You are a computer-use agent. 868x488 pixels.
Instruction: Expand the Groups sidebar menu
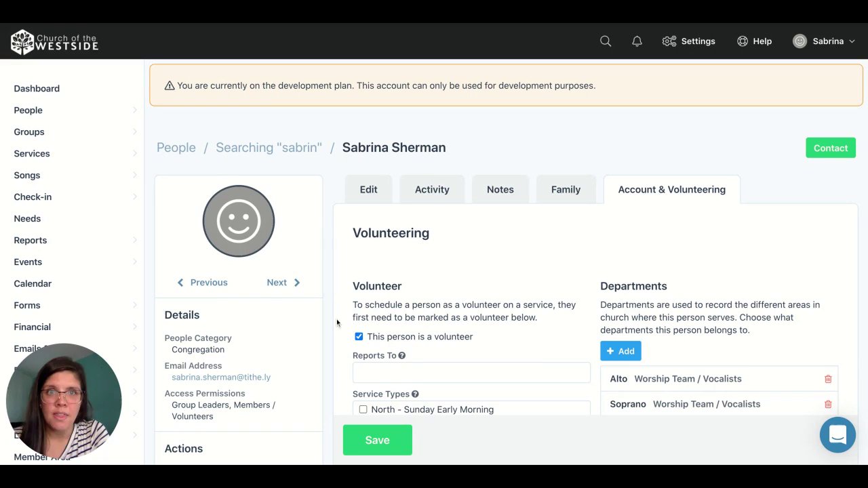[134, 131]
